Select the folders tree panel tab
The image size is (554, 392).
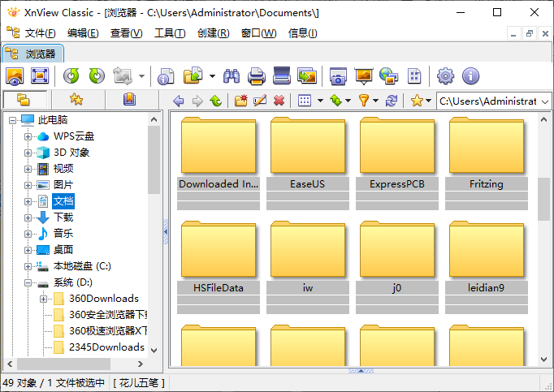pyautogui.click(x=25, y=100)
